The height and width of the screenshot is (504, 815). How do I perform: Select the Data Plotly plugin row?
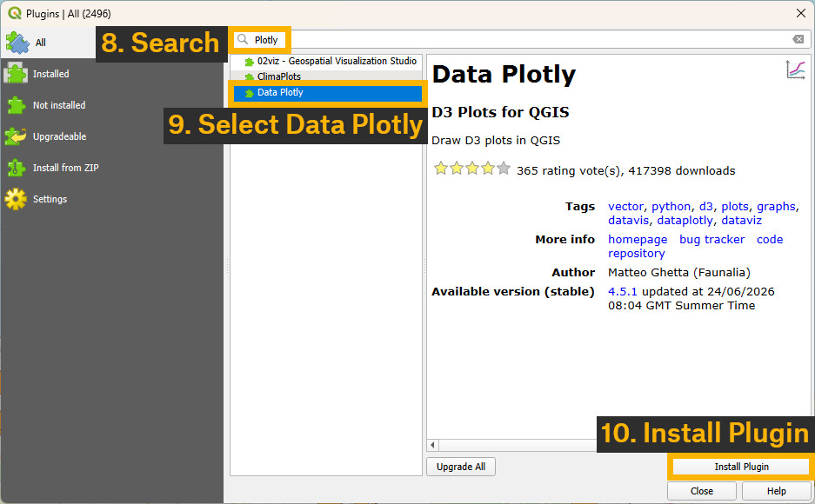(x=327, y=92)
